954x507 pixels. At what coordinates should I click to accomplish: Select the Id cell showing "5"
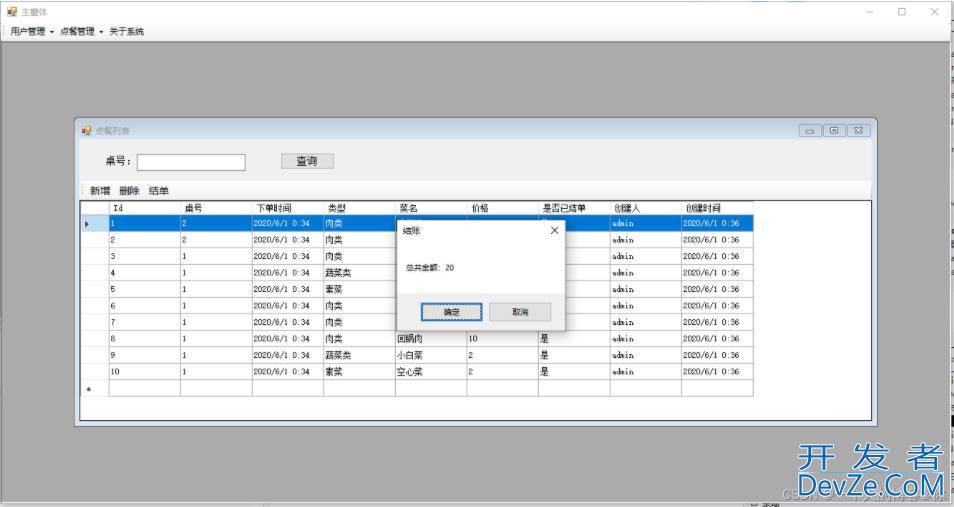click(x=145, y=289)
